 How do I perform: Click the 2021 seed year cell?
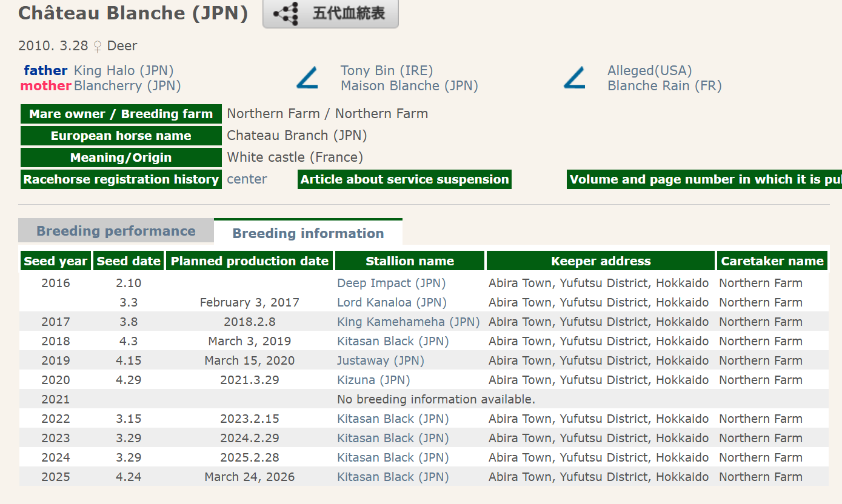point(56,399)
